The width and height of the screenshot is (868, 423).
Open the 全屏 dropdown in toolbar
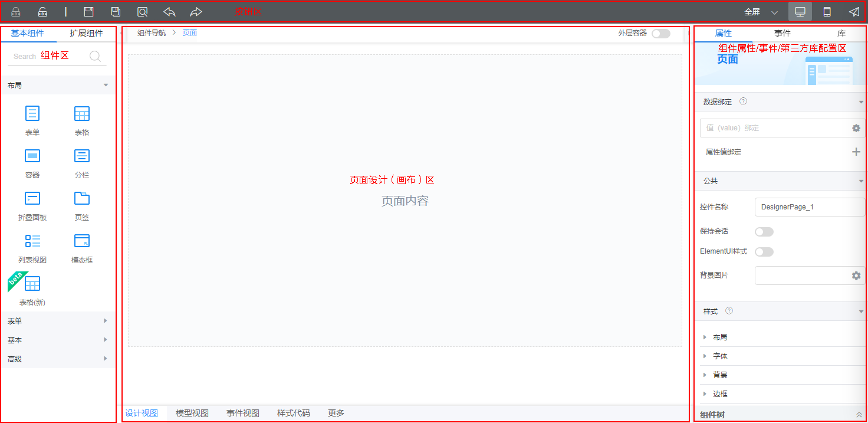pyautogui.click(x=761, y=12)
